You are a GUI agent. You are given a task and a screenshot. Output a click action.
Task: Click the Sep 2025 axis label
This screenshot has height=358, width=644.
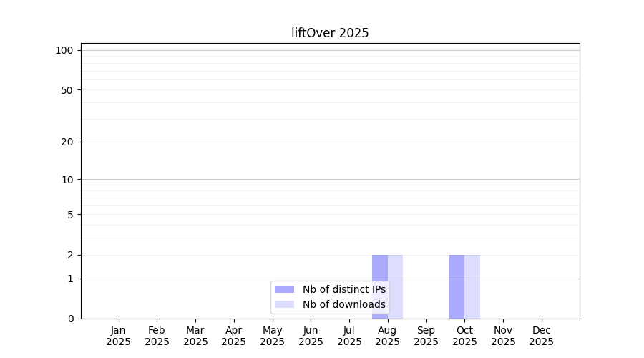[x=426, y=336]
